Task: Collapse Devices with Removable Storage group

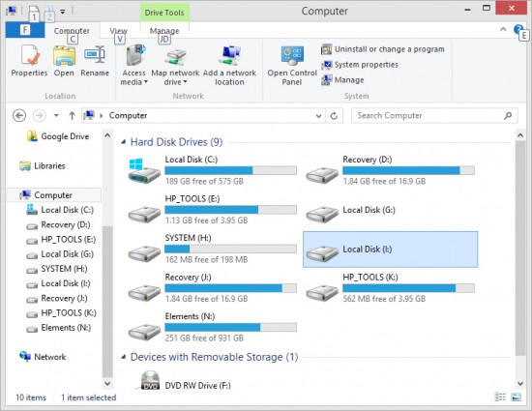Action: (124, 357)
